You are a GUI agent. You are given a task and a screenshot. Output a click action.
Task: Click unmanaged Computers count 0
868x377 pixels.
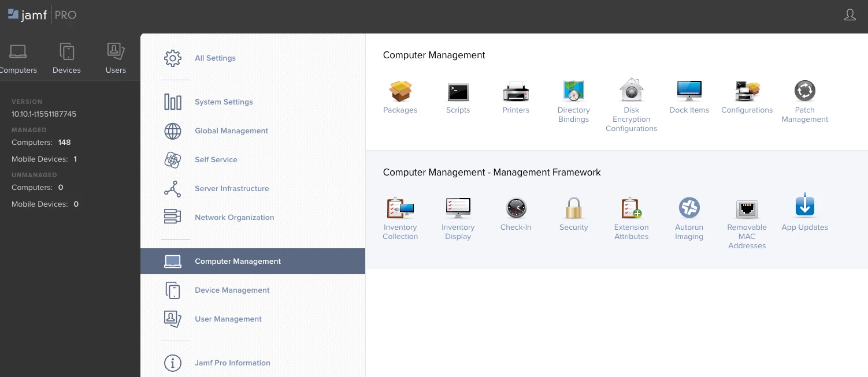pos(61,188)
